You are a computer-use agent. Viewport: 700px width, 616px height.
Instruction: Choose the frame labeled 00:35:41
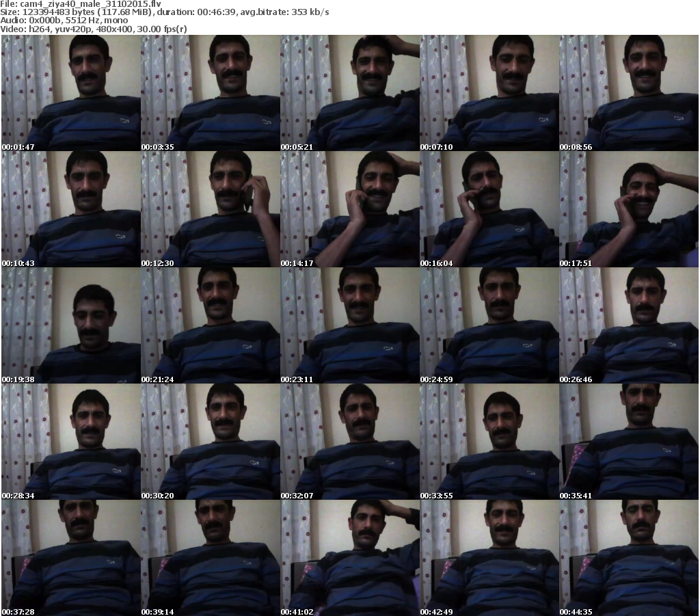click(x=629, y=442)
